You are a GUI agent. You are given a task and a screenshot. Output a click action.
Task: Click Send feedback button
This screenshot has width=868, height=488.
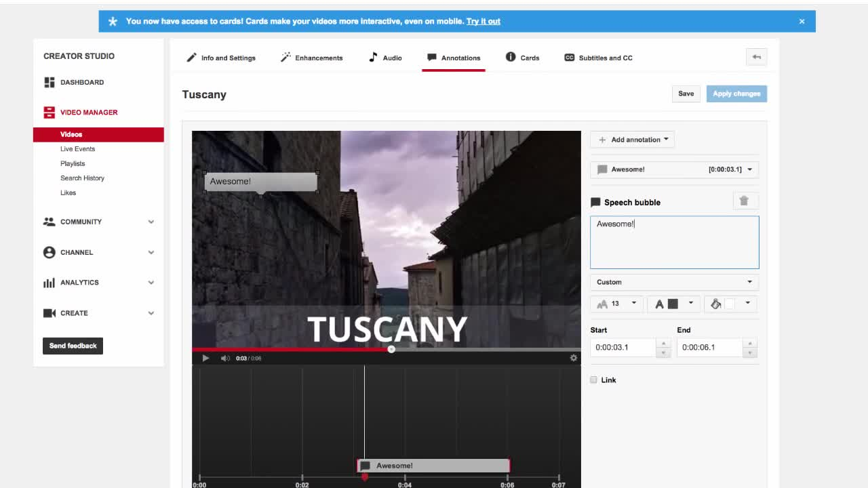coord(73,346)
